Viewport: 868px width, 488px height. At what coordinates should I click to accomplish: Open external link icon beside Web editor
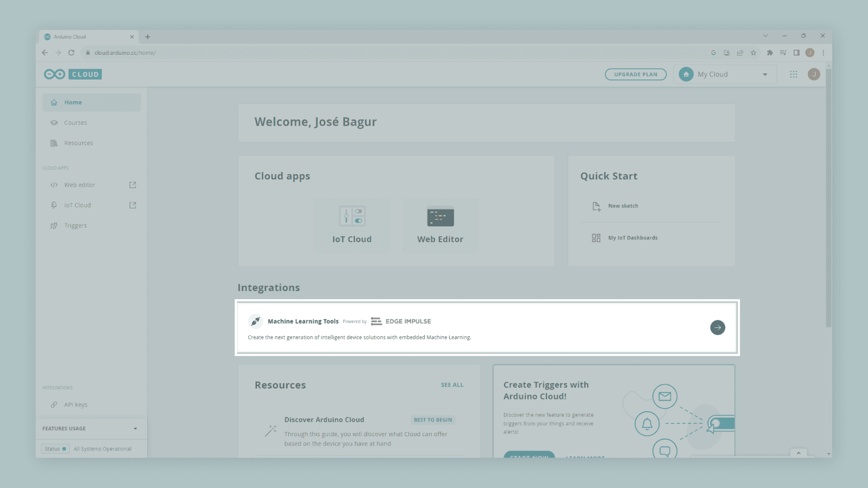(132, 185)
